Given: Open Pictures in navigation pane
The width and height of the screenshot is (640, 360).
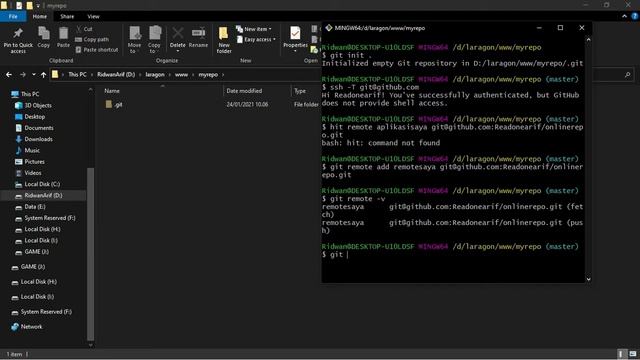Looking at the screenshot, I should coord(34,162).
